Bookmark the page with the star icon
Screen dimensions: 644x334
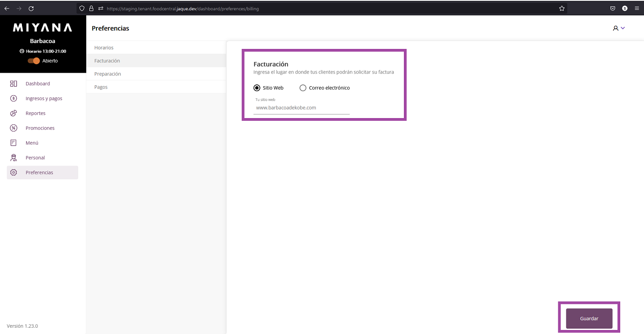click(562, 9)
